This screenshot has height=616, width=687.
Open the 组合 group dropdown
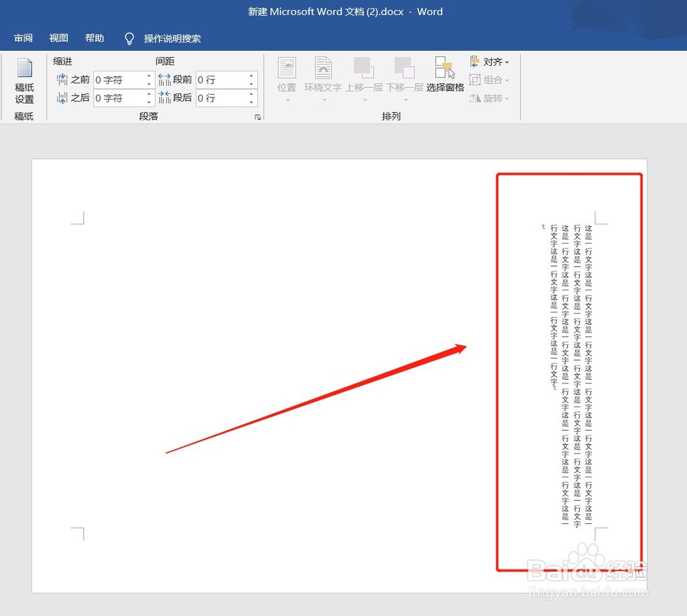pyautogui.click(x=489, y=80)
